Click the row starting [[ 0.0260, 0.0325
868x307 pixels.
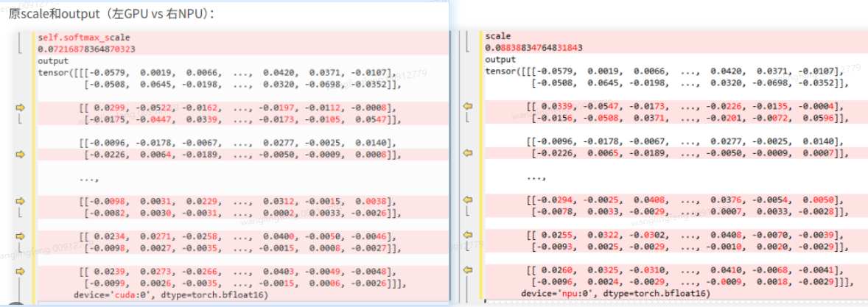685,270
